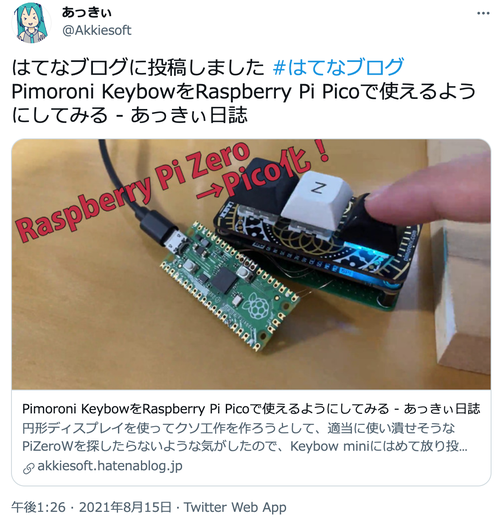
Task: Click the red Raspberry Pi Zero overlay text
Action: pyautogui.click(x=133, y=192)
